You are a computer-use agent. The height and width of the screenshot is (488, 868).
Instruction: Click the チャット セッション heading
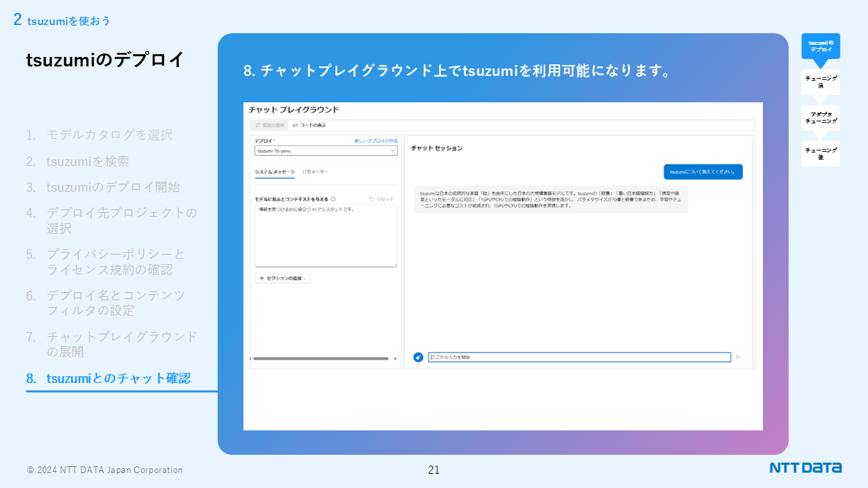437,148
